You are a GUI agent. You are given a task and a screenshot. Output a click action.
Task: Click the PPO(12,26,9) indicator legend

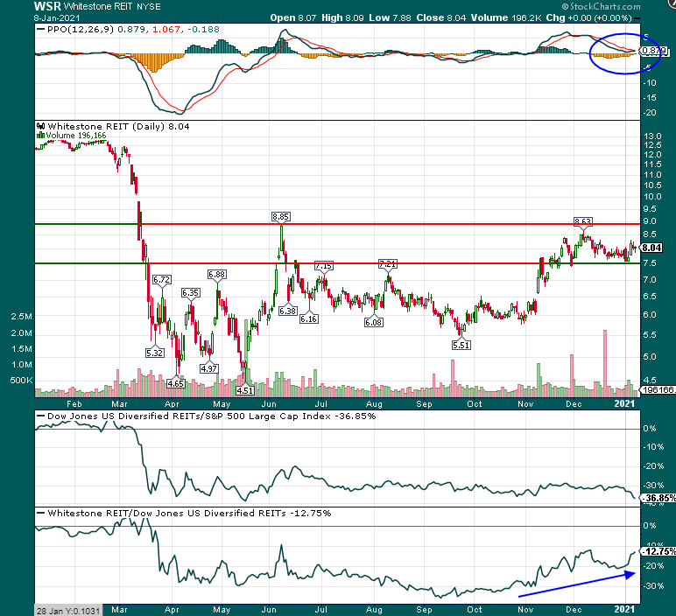[81, 30]
